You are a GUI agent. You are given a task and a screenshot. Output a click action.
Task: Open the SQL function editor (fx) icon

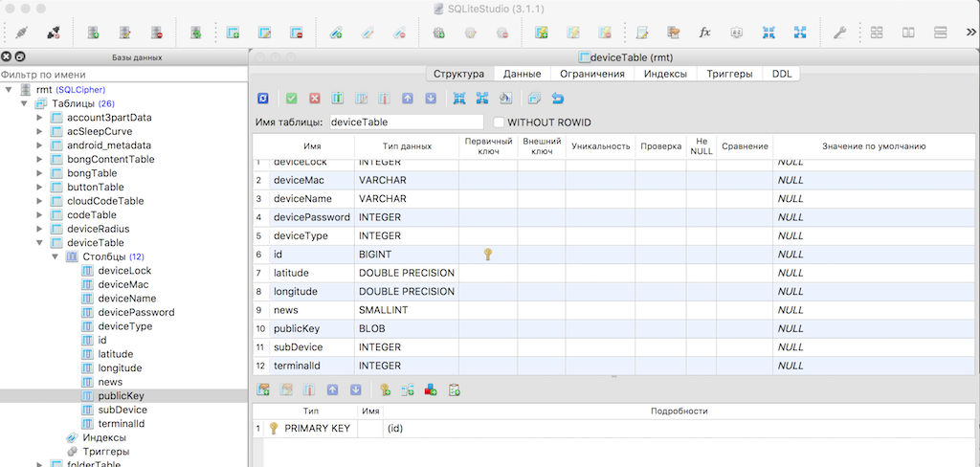704,33
